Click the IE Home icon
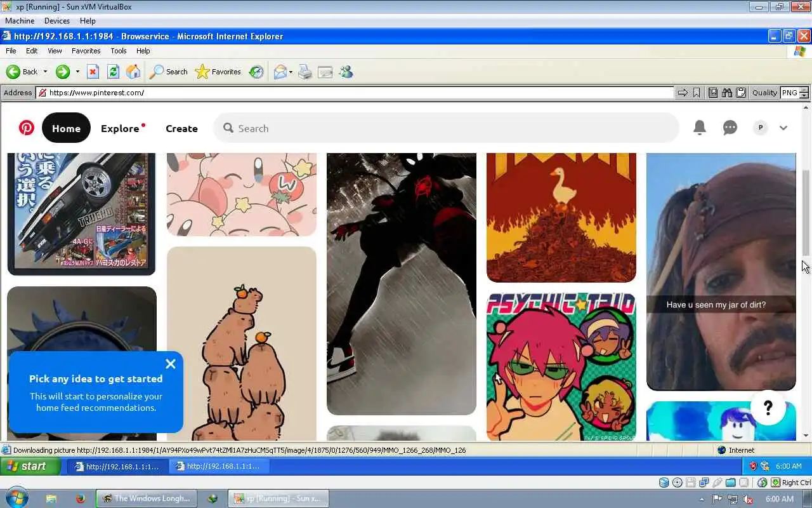The image size is (812, 508). point(133,72)
